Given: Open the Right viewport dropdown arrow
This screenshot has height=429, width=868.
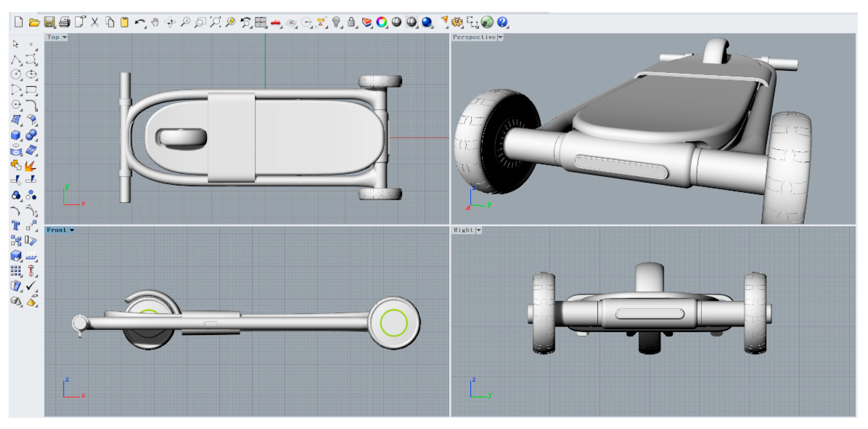Looking at the screenshot, I should 479,230.
